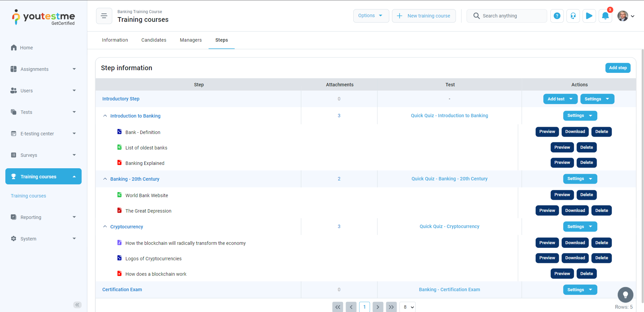Open rows-per-page dropdown showing 8
644x312 pixels.
point(407,307)
